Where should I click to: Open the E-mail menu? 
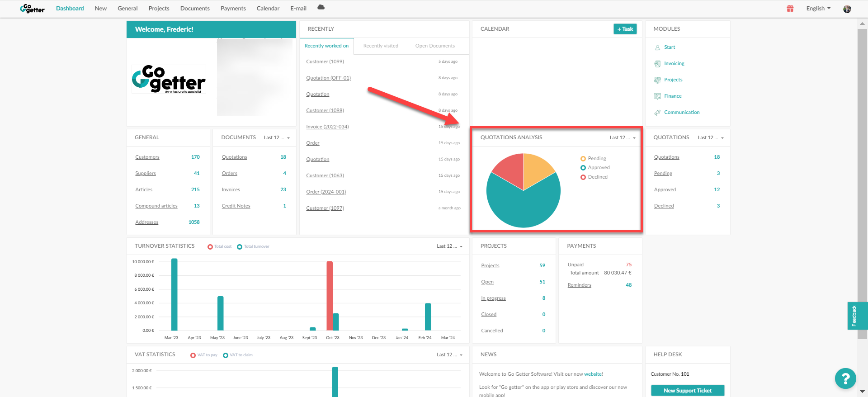point(298,9)
